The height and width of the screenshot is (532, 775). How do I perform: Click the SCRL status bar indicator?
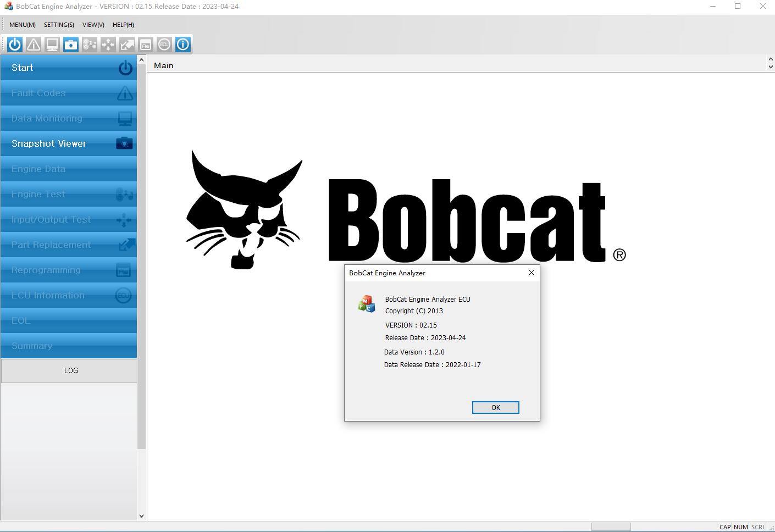pos(758,527)
